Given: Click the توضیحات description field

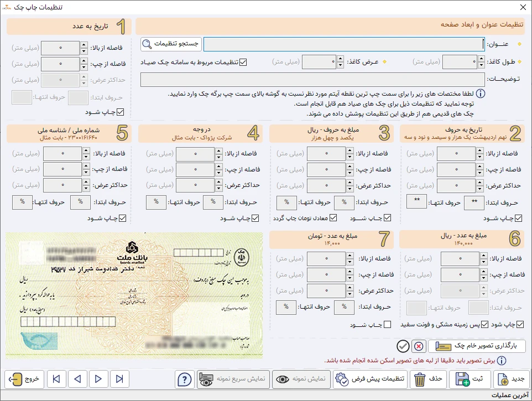Looking at the screenshot, I should click(x=312, y=80).
